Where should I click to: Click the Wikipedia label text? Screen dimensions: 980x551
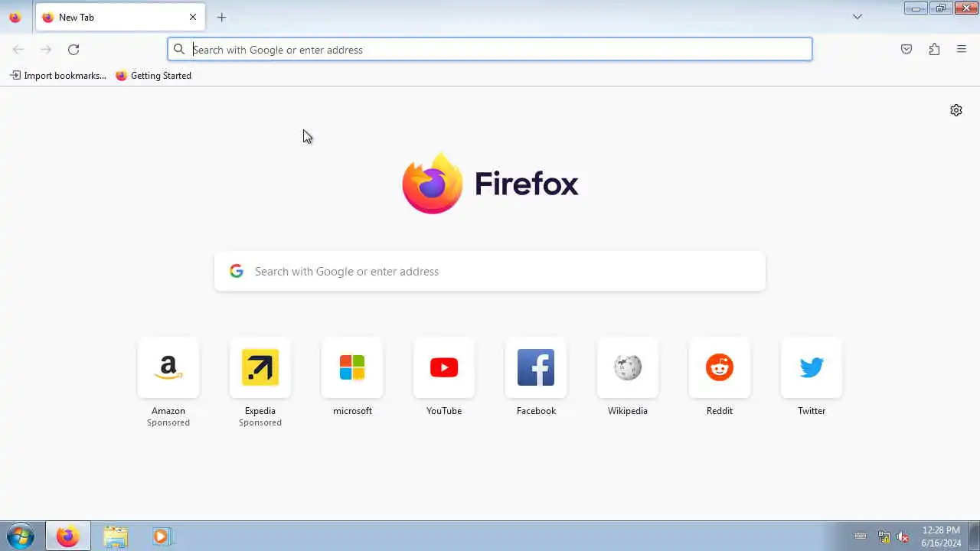(628, 411)
